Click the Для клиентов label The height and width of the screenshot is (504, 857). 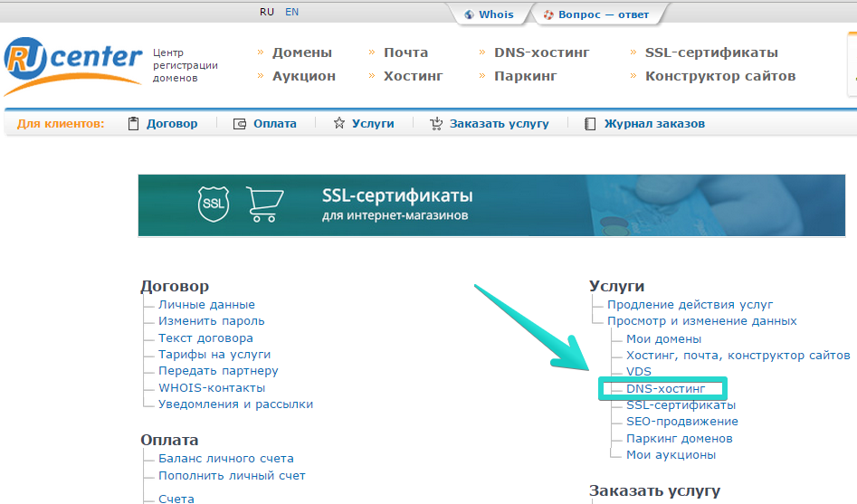point(60,124)
